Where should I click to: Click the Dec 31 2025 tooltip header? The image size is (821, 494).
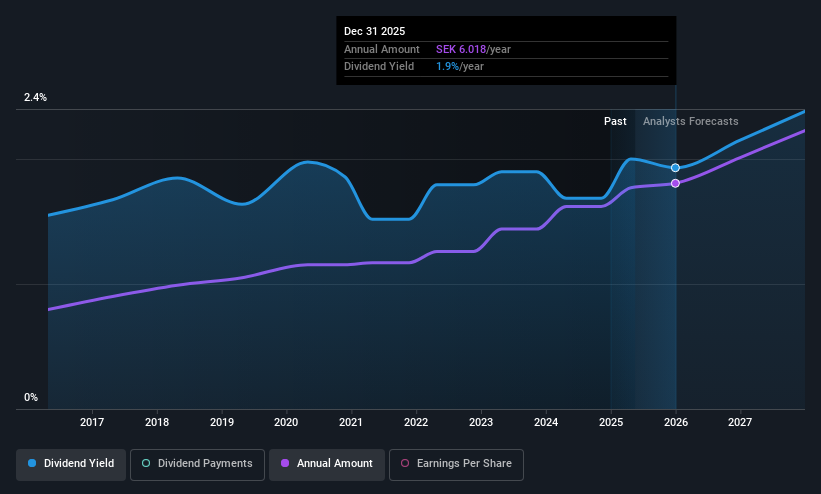click(374, 31)
